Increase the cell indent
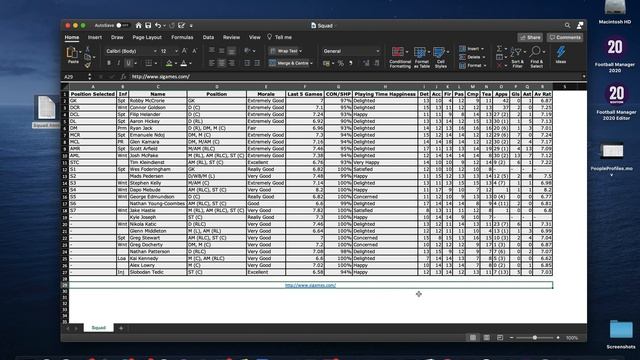The height and width of the screenshot is (360, 640). [257, 63]
